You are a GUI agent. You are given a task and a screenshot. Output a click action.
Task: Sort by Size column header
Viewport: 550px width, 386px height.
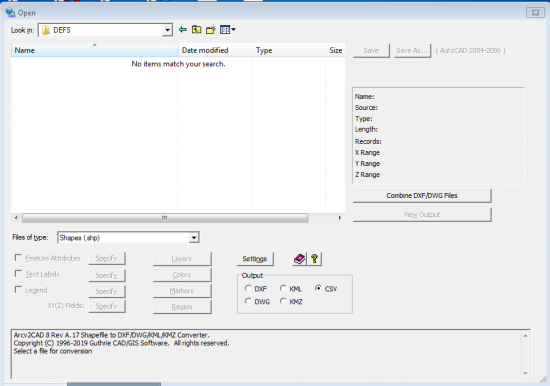(x=335, y=50)
